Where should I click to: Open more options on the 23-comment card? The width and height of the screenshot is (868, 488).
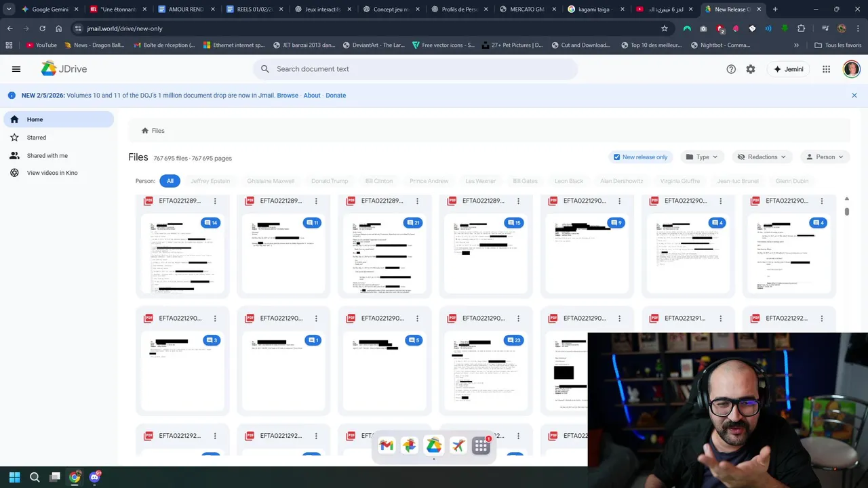tap(518, 319)
